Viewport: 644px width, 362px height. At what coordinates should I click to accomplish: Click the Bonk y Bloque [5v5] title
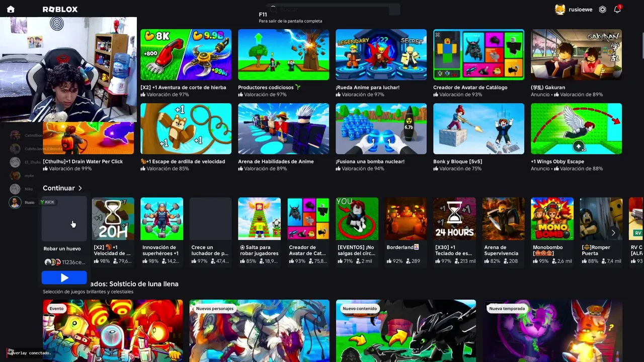pyautogui.click(x=457, y=162)
